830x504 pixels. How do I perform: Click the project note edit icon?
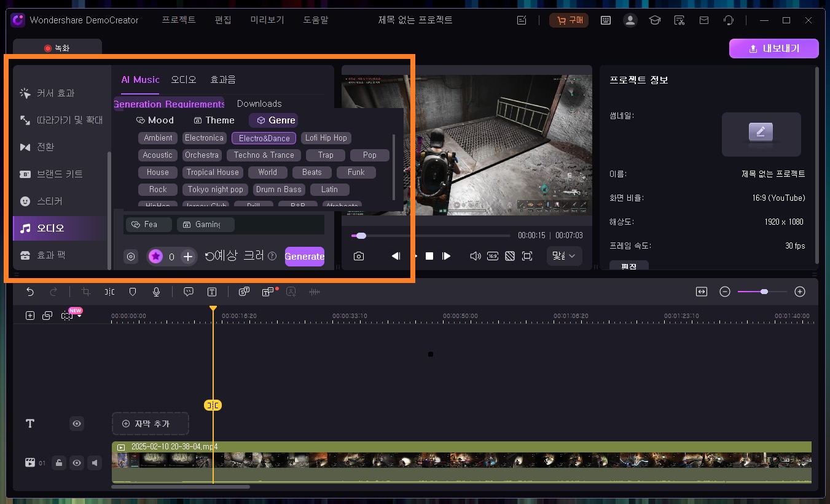tap(522, 20)
